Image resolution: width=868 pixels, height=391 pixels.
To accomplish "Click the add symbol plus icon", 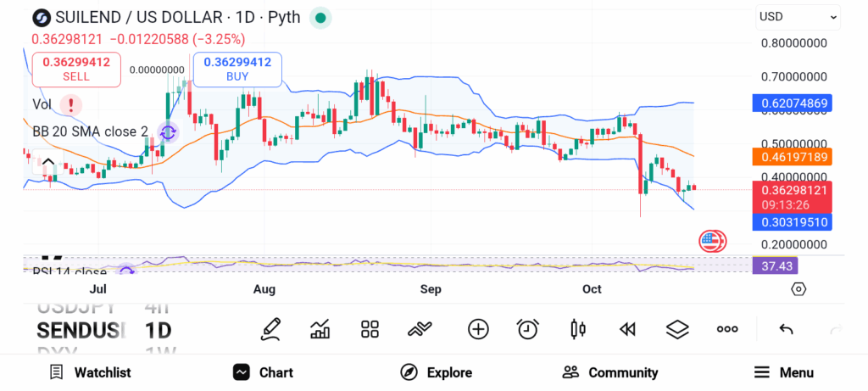I will [478, 329].
